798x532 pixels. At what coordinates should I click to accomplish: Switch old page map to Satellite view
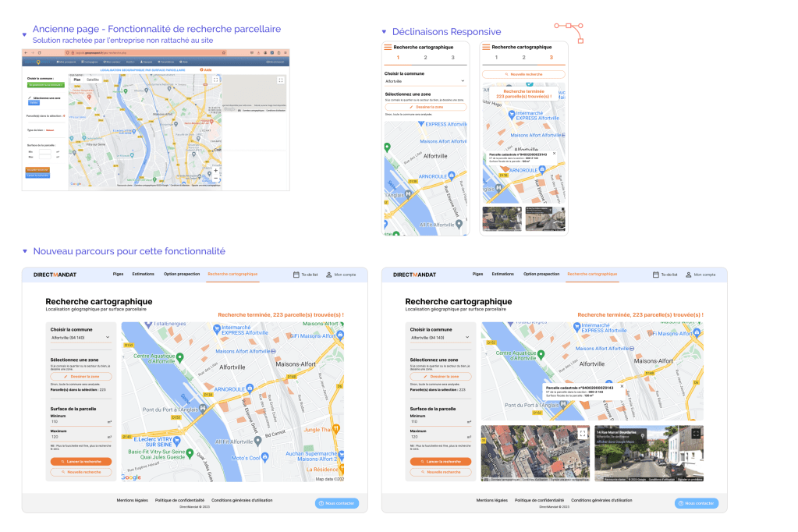(93, 80)
